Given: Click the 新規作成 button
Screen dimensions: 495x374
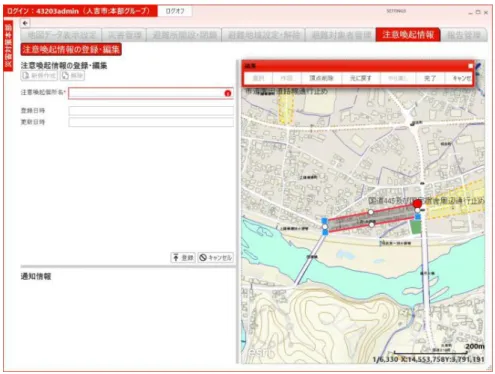Looking at the screenshot, I should [x=39, y=76].
